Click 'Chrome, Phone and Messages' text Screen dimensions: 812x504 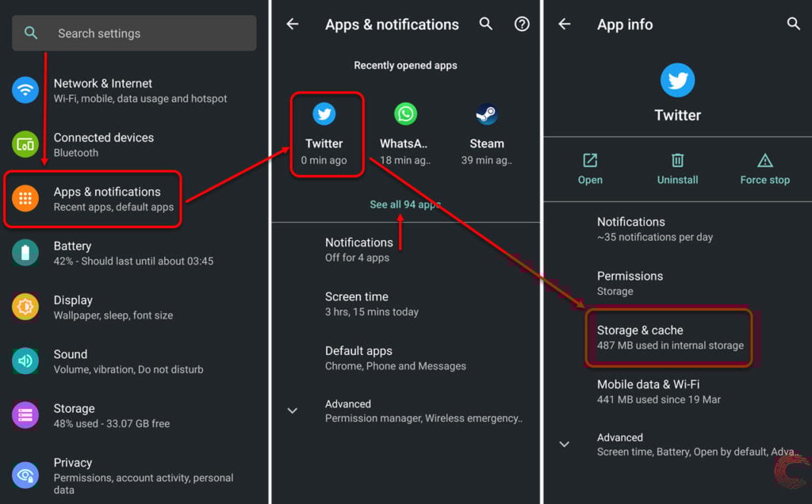[396, 366]
